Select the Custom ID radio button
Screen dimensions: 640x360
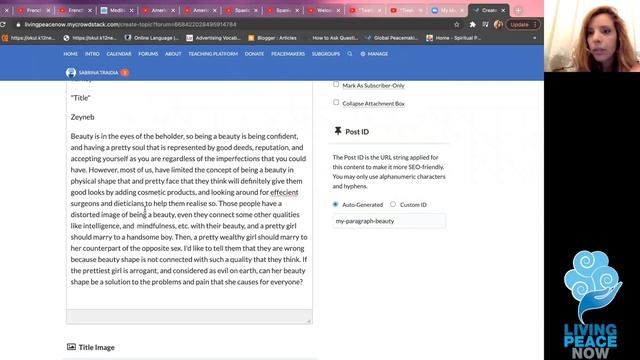(393, 204)
